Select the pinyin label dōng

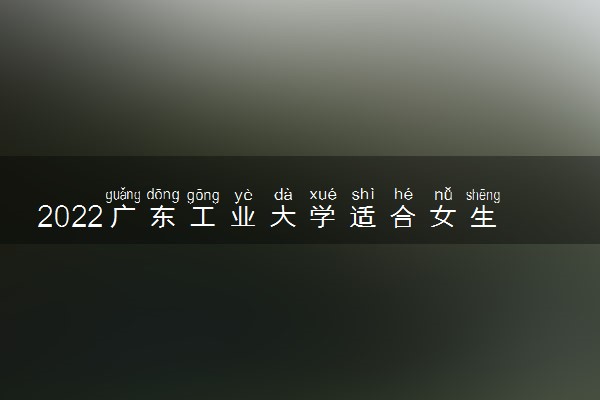point(163,195)
